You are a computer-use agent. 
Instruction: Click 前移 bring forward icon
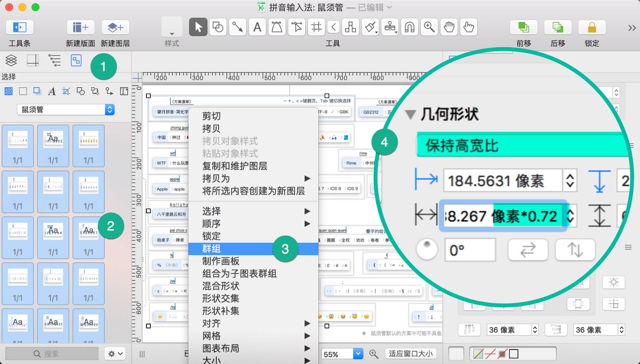(x=523, y=27)
